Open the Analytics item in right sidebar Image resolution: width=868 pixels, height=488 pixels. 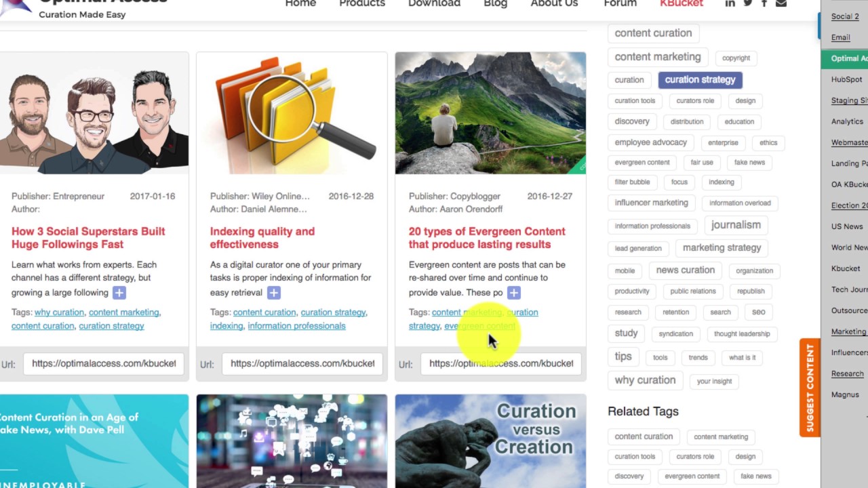click(x=847, y=122)
